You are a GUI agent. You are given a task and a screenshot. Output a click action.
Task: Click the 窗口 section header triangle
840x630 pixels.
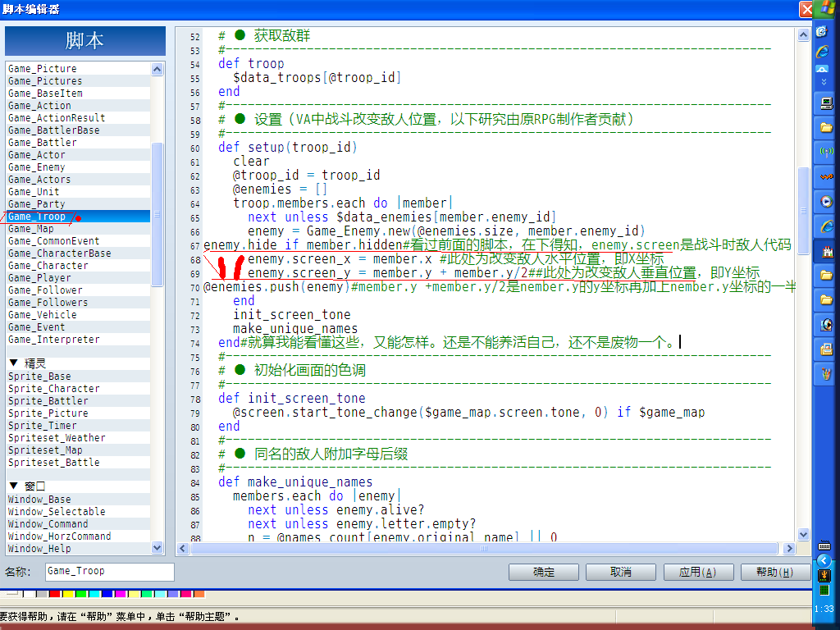pos(13,486)
